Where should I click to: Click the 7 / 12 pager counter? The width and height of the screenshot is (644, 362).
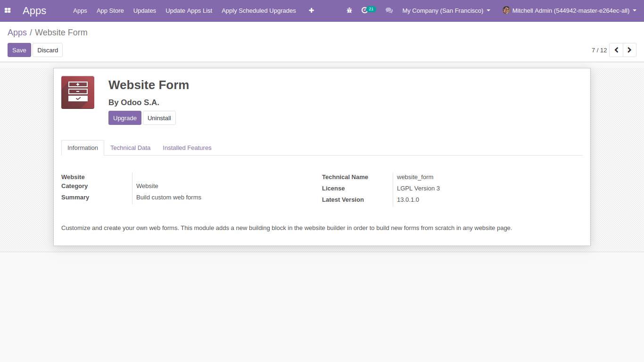(x=599, y=50)
